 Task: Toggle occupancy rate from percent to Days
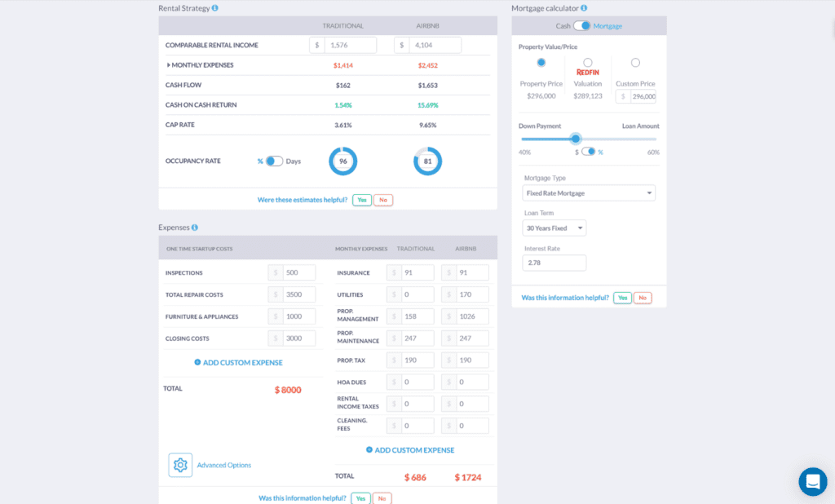273,161
